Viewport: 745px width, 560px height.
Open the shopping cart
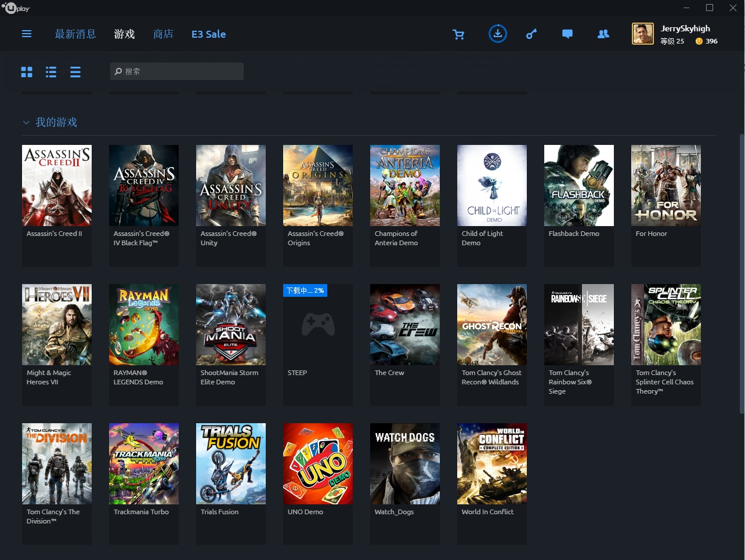(458, 35)
